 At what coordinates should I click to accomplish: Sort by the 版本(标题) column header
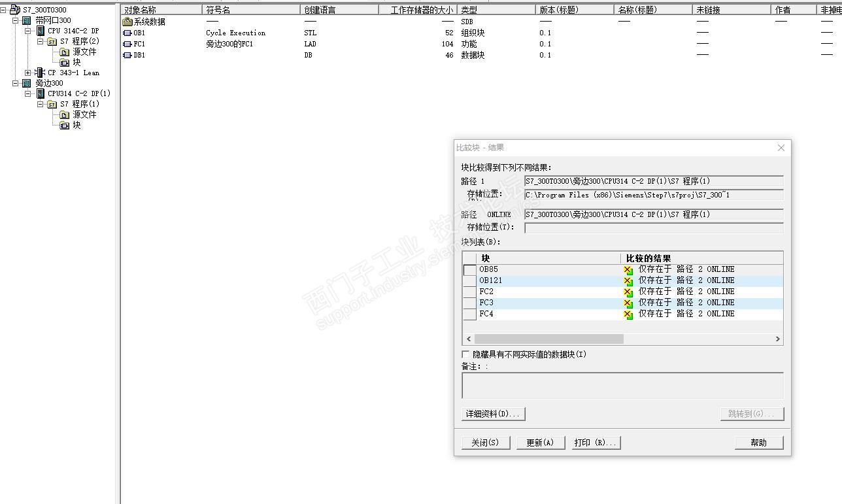point(575,10)
